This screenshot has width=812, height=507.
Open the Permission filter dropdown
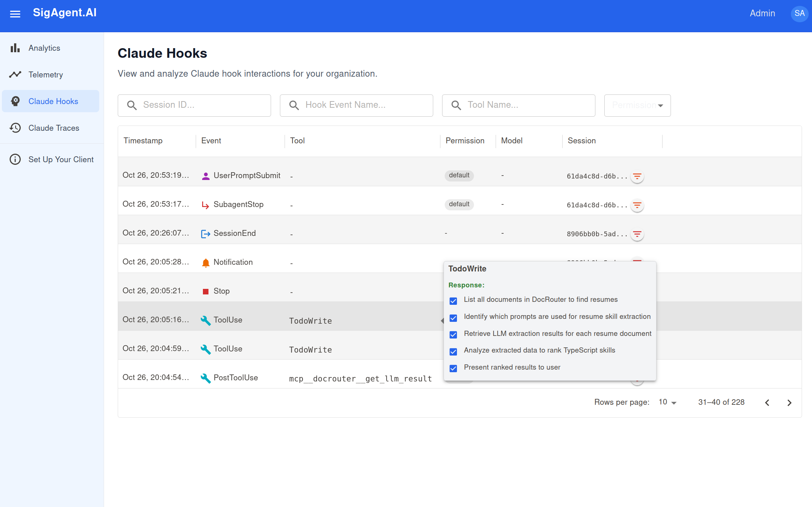tap(637, 105)
